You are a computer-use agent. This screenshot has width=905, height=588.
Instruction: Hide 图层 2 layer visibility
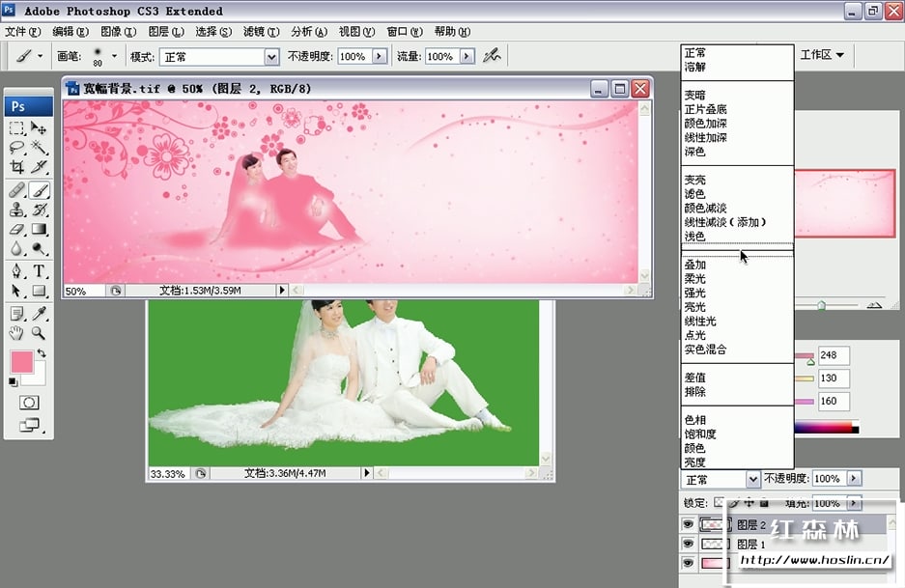click(688, 524)
